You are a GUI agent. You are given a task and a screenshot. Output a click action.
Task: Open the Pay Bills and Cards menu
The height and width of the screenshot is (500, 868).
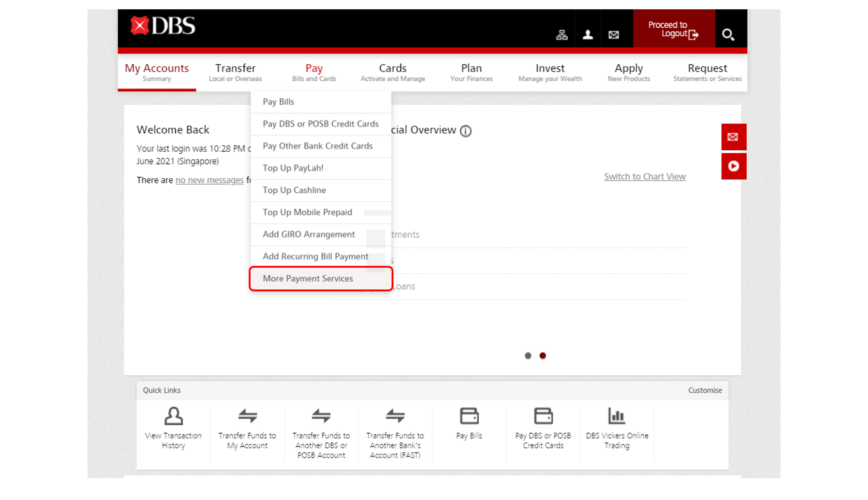pyautogui.click(x=314, y=73)
